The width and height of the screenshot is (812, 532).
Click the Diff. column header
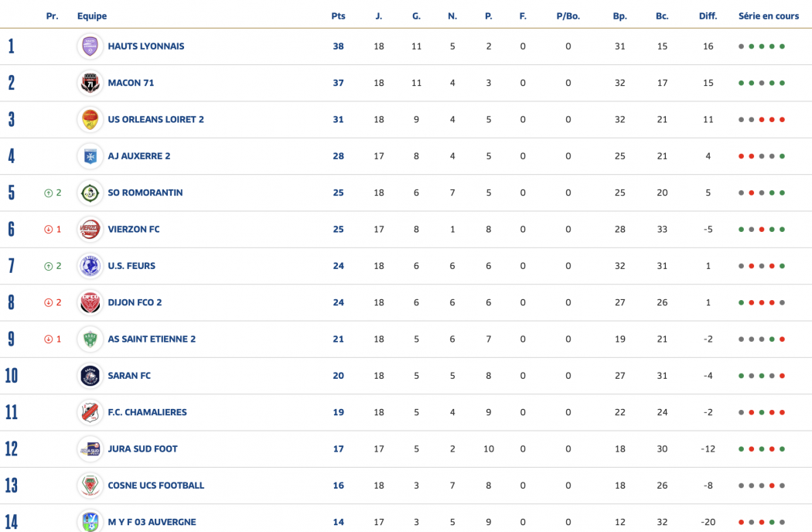[x=708, y=16]
